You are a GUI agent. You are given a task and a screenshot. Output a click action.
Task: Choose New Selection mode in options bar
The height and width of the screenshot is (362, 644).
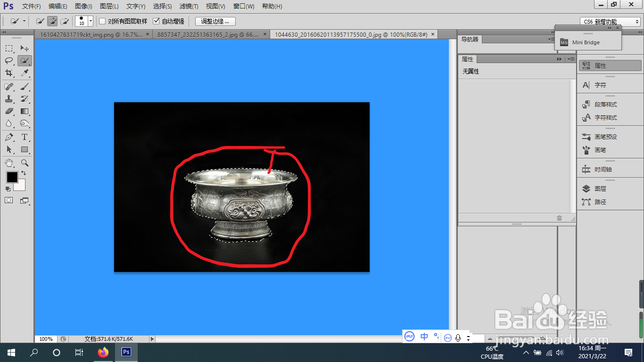pyautogui.click(x=41, y=21)
